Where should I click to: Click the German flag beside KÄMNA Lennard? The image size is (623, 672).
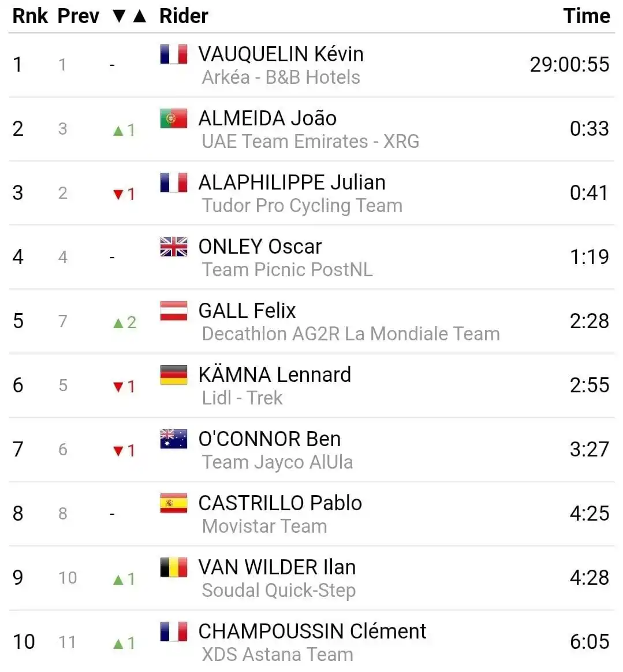click(173, 375)
